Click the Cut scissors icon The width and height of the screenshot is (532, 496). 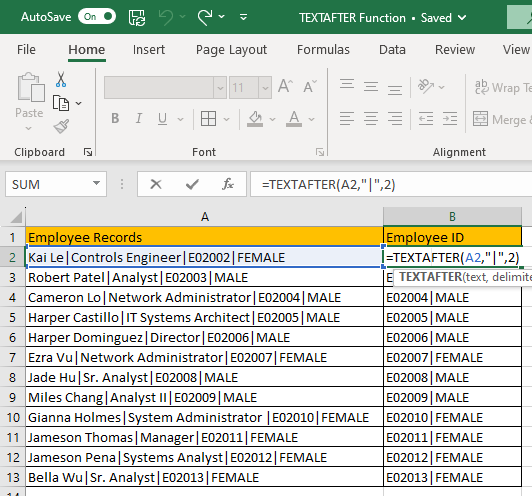(x=61, y=79)
